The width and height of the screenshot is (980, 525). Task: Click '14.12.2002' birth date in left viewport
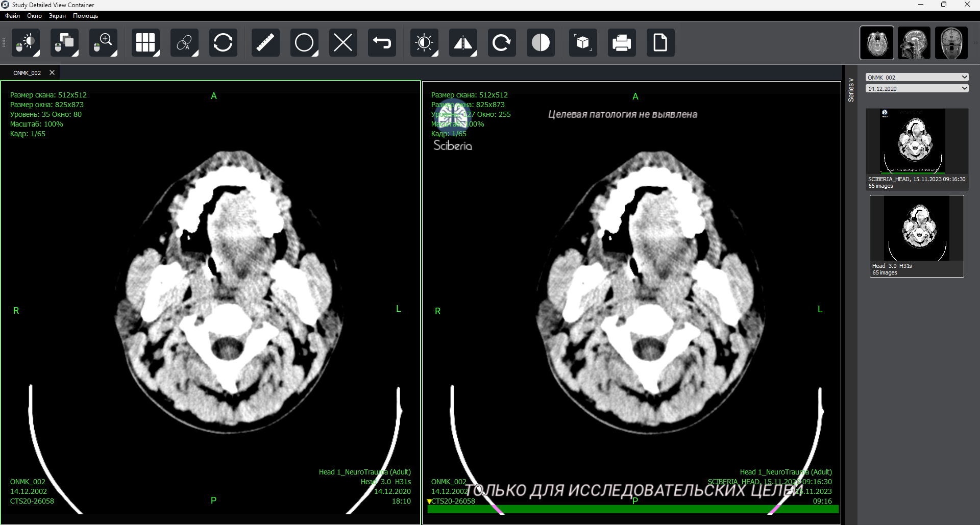[x=29, y=491]
